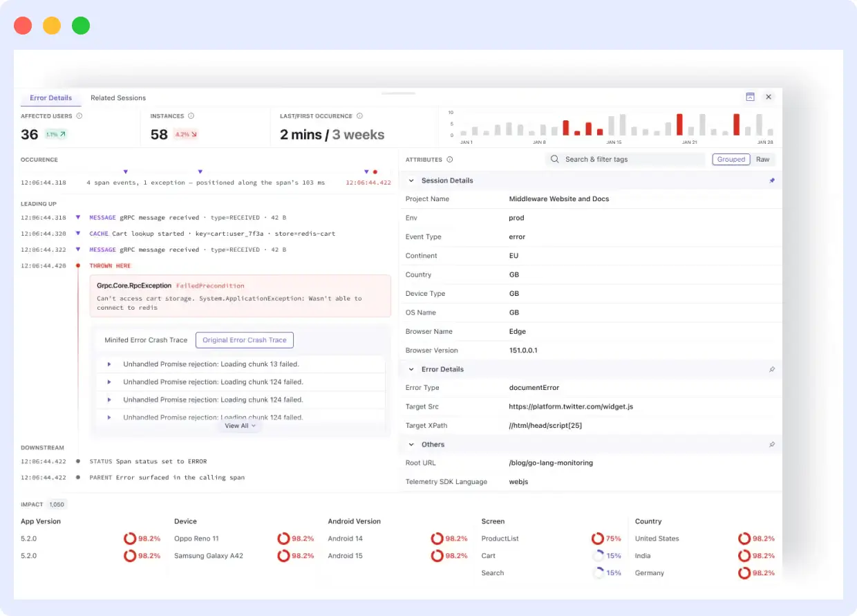Click the dot beside the STATUS row
This screenshot has height=616, width=857.
click(78, 461)
